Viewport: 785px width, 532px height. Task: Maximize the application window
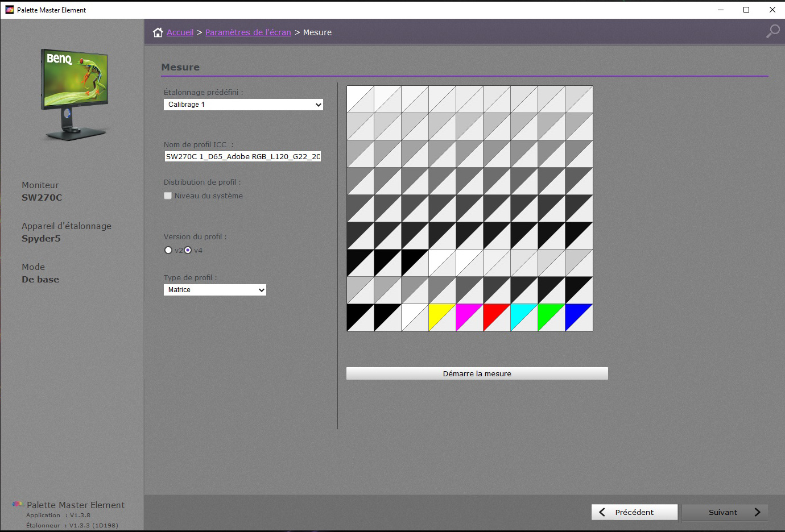click(x=746, y=10)
